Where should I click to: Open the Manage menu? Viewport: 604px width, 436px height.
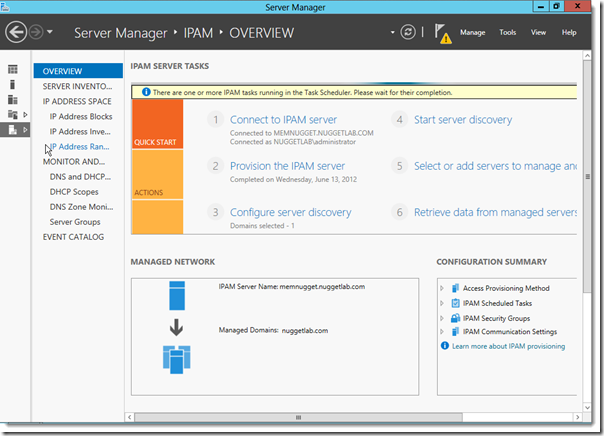472,33
